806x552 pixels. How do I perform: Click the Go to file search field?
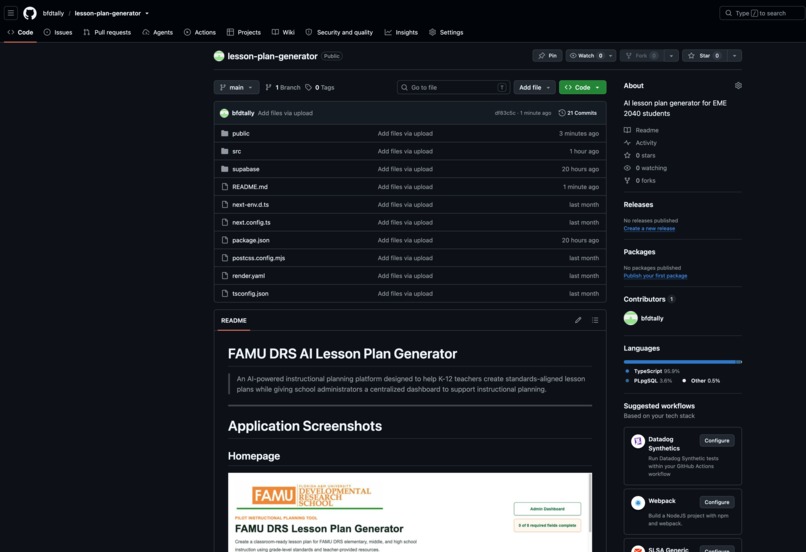click(x=453, y=87)
